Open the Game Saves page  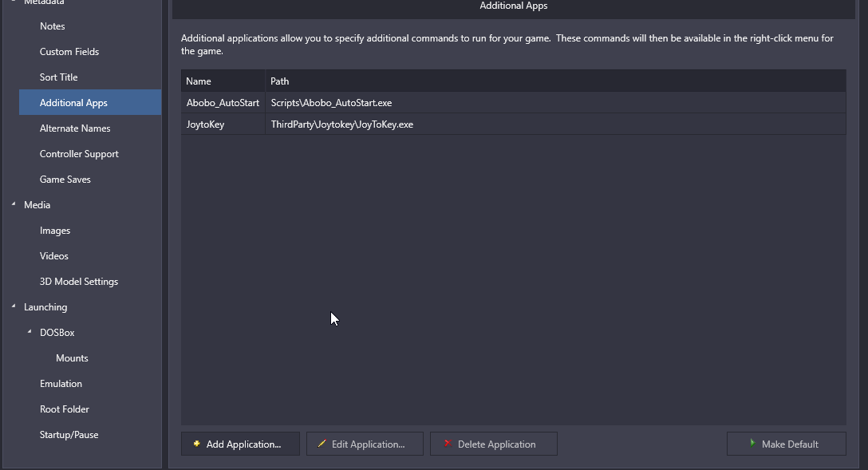point(65,180)
